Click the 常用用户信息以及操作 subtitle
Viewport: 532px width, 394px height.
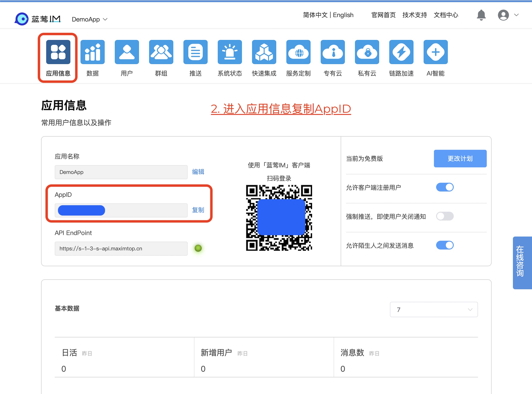point(76,123)
